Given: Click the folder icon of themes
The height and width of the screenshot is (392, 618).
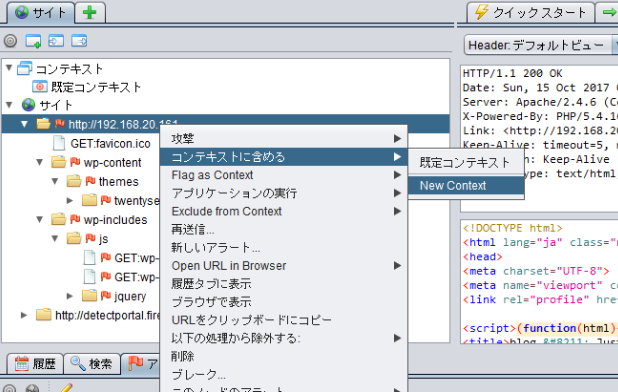Looking at the screenshot, I should point(74,181).
